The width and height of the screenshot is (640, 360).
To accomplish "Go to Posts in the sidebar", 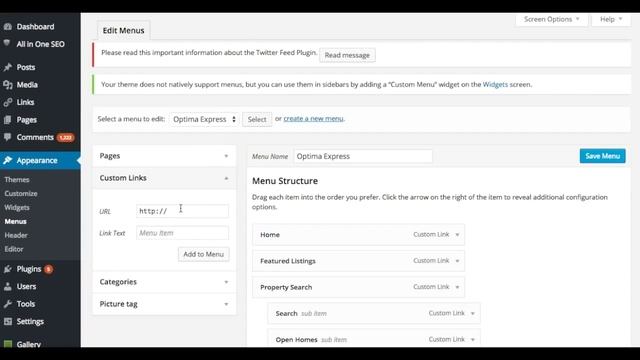I will 26,67.
